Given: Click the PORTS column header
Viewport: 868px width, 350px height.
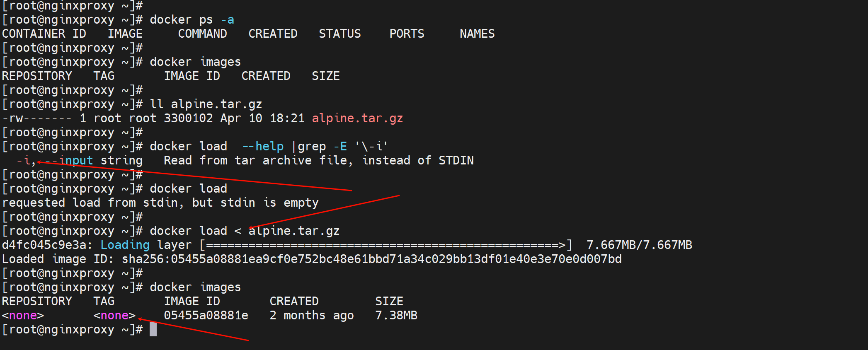Looking at the screenshot, I should (407, 34).
